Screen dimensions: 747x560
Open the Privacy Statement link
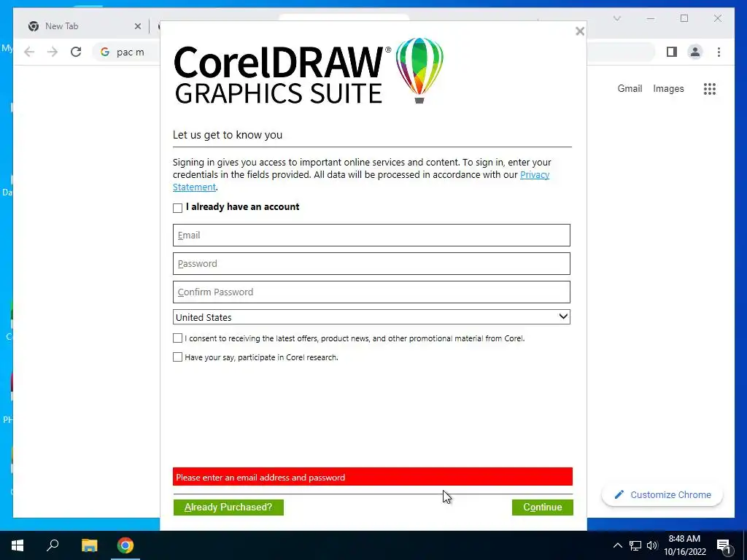click(x=535, y=175)
